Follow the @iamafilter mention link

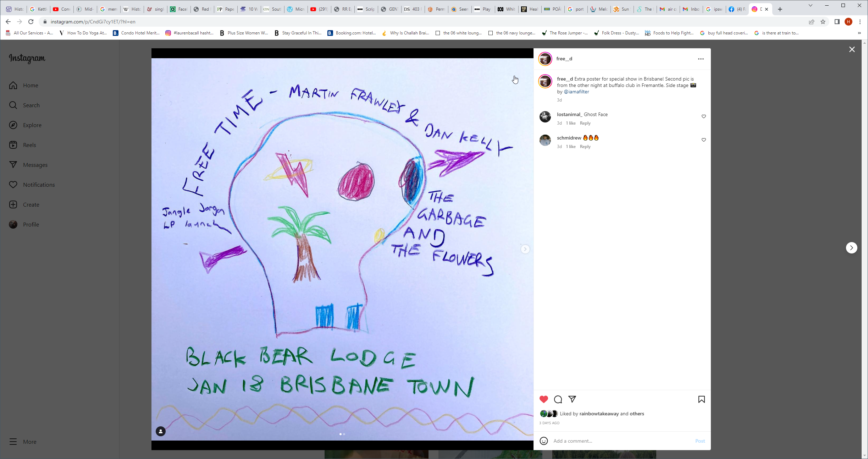click(x=576, y=92)
